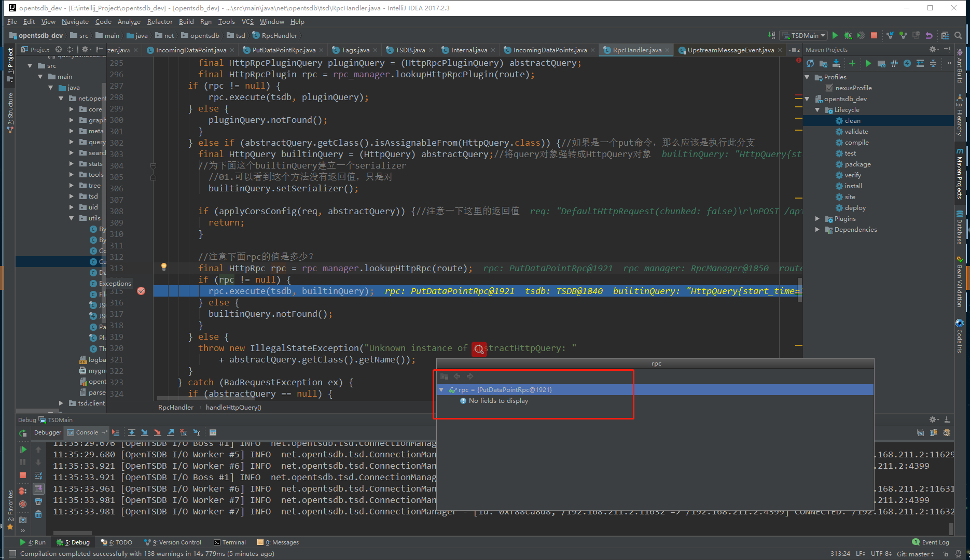
Task: Click Step Into in debugger toolbar
Action: pyautogui.click(x=144, y=432)
